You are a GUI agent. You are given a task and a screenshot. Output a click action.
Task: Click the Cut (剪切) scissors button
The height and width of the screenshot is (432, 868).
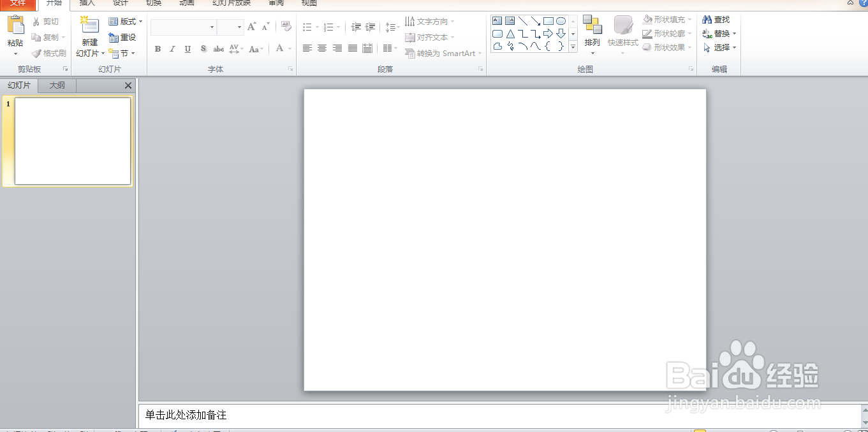point(45,22)
